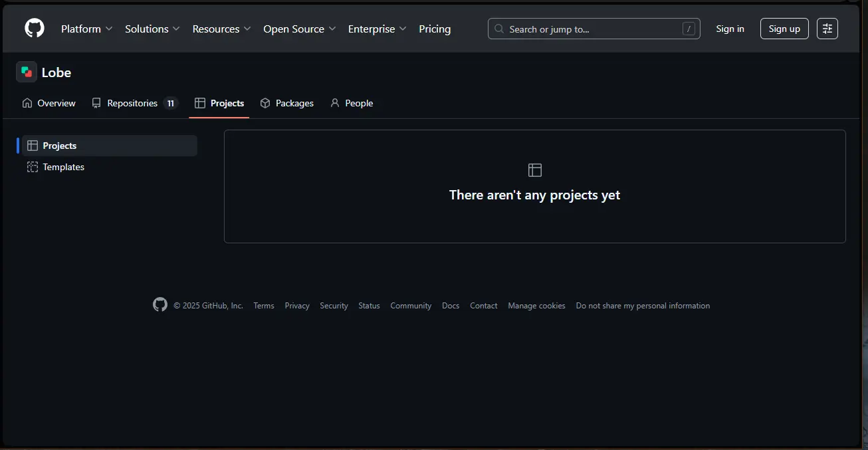Click the "© 2025 GitHub, Inc." footer text
This screenshot has width=868, height=450.
(x=208, y=306)
